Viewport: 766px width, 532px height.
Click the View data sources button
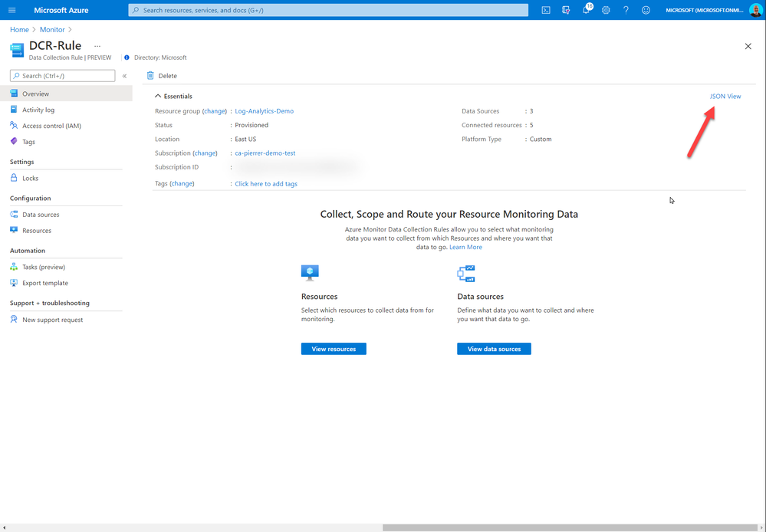(494, 349)
